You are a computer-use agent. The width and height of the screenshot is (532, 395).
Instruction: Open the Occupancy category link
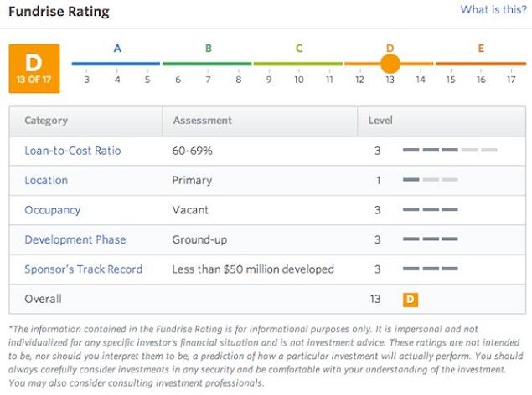click(53, 210)
